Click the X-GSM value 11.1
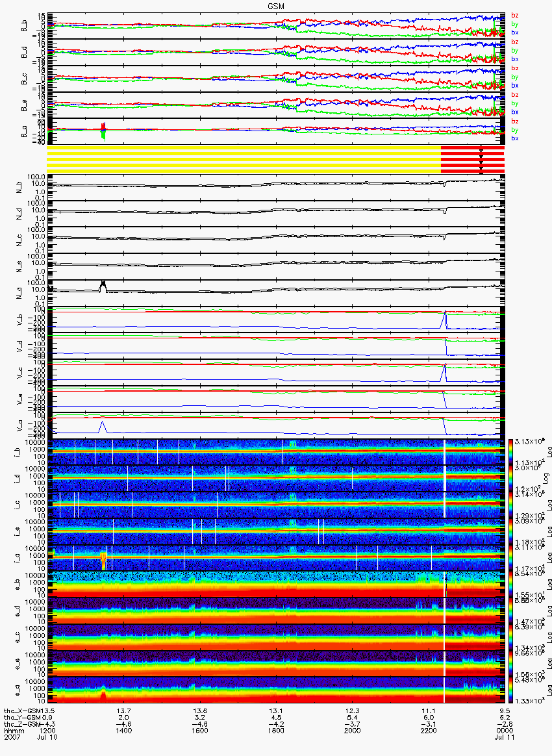This screenshot has width=552, height=756. tap(429, 711)
